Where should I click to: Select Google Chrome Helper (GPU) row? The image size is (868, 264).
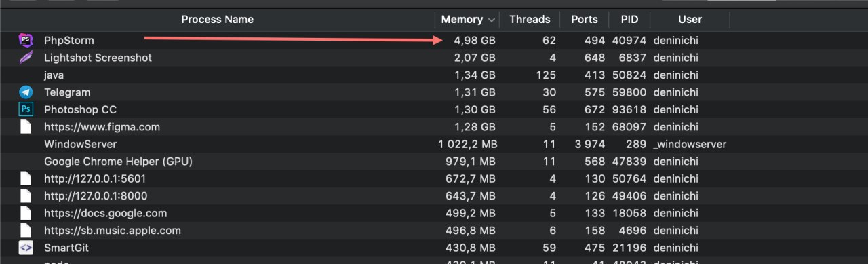tap(434, 162)
